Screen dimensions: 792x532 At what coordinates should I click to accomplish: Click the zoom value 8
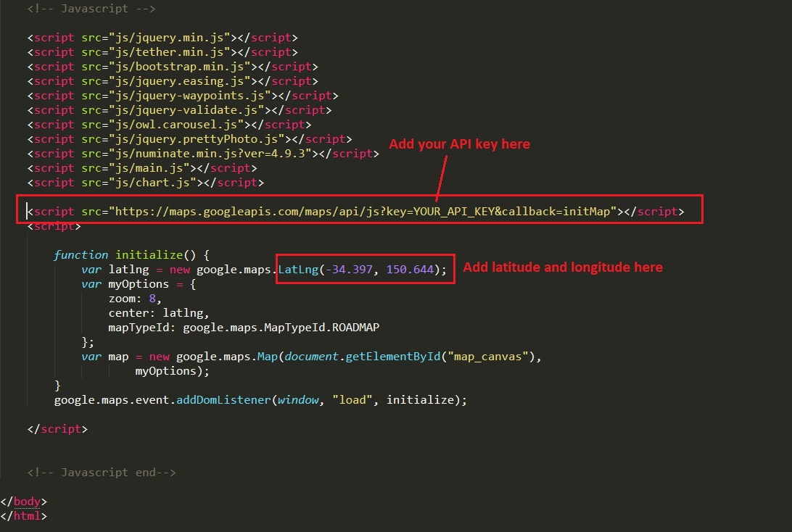pos(152,299)
